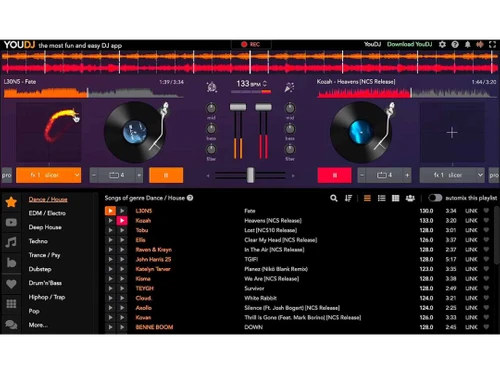The image size is (500, 375).
Task: Nudge crossfader right with arrow
Action: [x=293, y=176]
